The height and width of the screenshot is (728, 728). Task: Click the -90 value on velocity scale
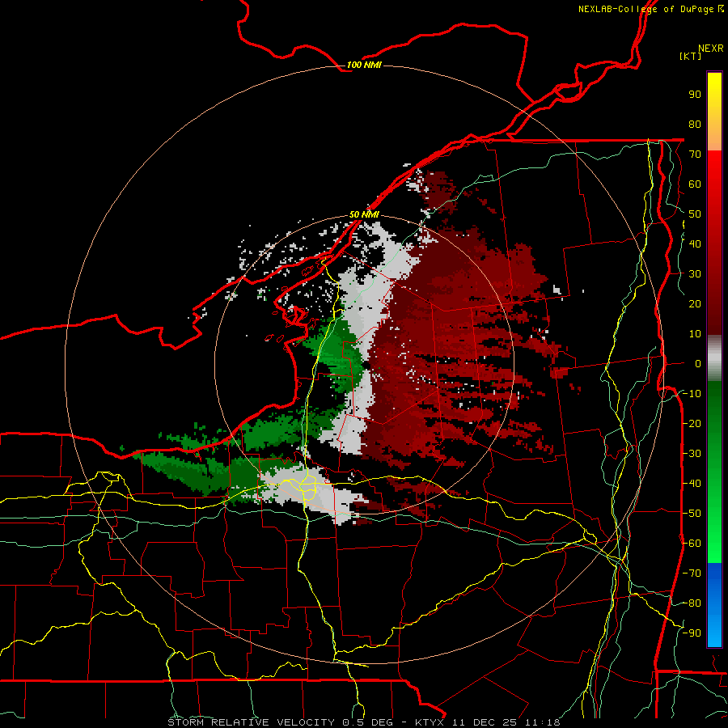point(692,633)
